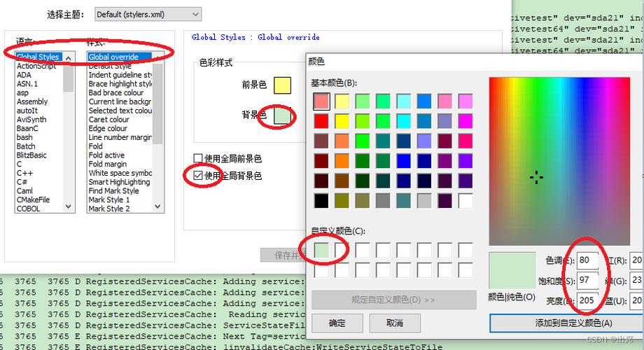Image resolution: width=644 pixels, height=350 pixels.
Task: Select second empty custom colour slot
Action: (x=342, y=250)
